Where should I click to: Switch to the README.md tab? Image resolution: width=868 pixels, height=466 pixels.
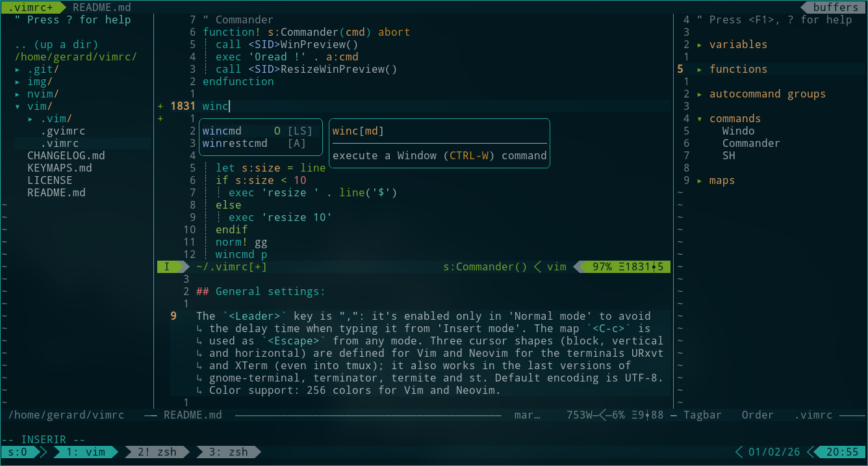click(x=101, y=7)
